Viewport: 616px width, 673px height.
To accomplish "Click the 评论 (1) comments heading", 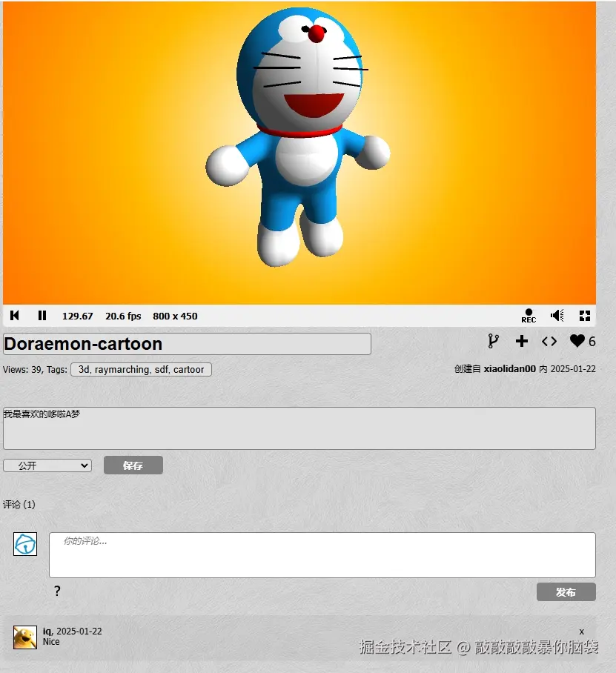I will [x=19, y=504].
